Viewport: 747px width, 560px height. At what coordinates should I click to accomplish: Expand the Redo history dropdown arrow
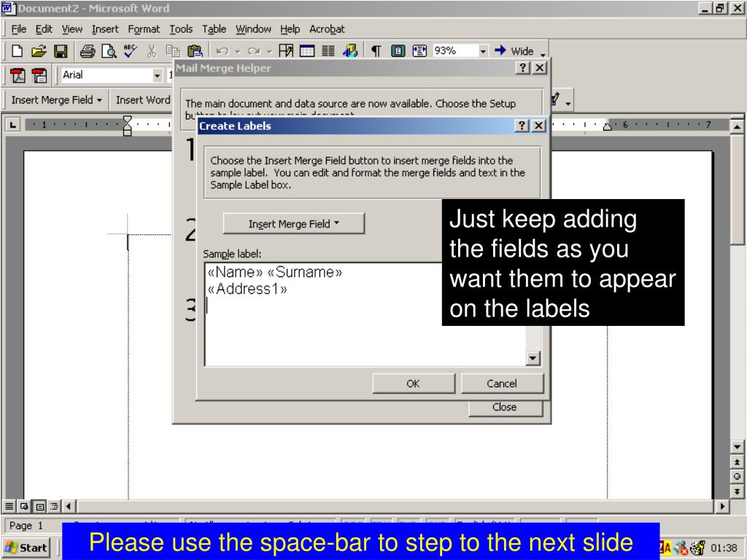[x=269, y=51]
